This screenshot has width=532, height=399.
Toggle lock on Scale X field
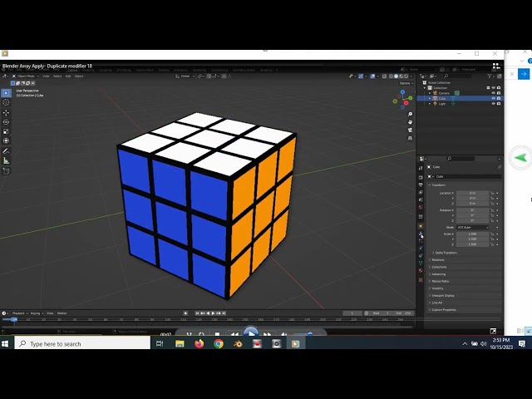point(492,234)
